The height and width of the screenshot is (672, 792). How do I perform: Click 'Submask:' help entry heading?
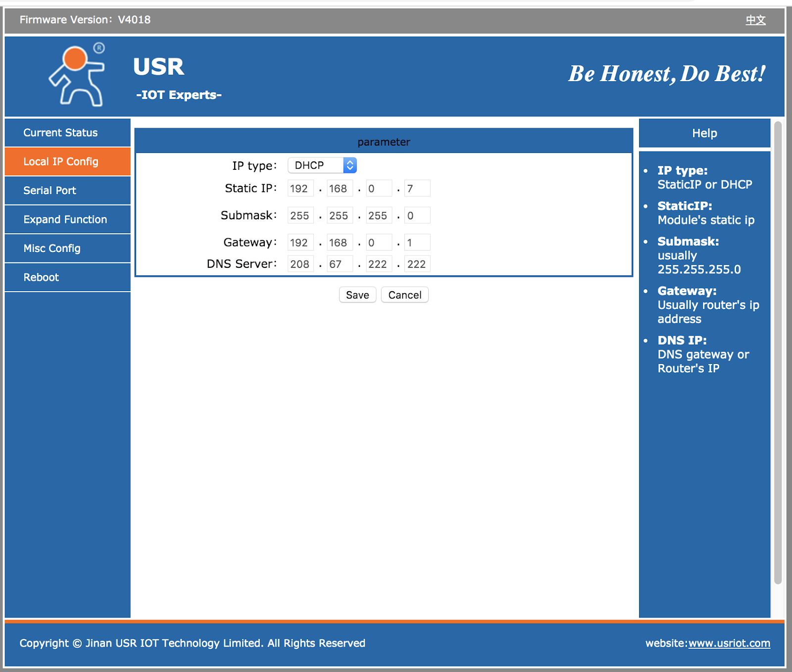tap(688, 241)
